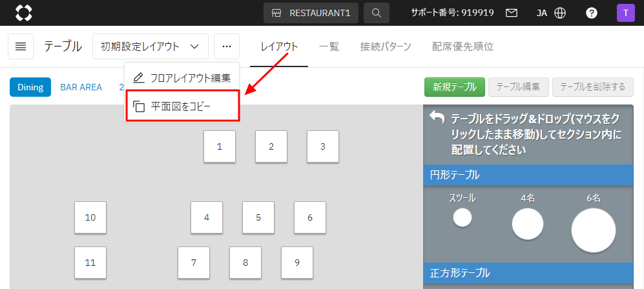
Task: Select the BAR AREA section
Action: pos(81,87)
